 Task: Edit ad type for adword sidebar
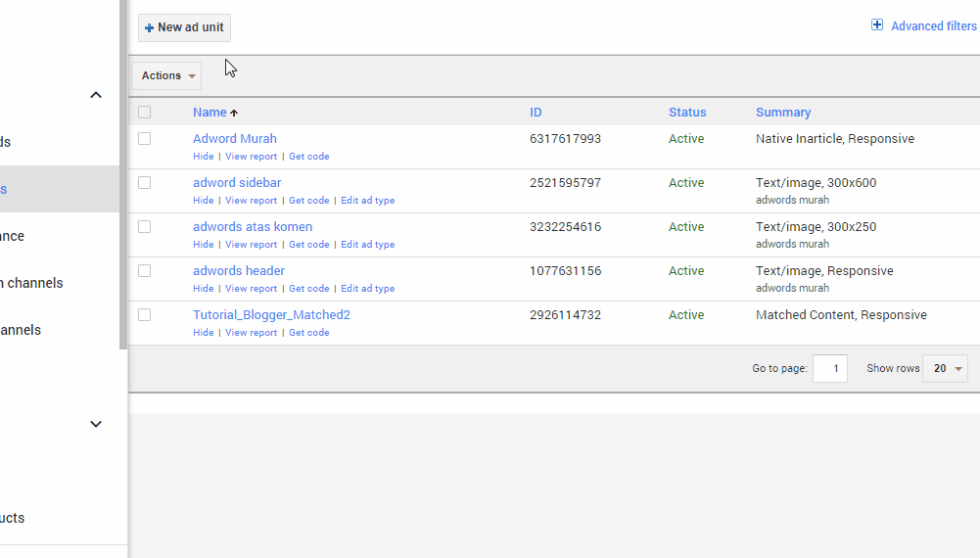coord(367,201)
